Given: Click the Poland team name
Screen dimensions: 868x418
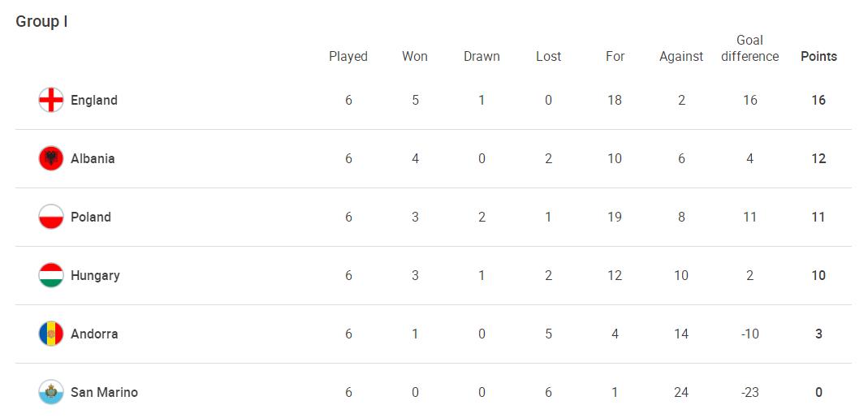Looking at the screenshot, I should tap(91, 217).
